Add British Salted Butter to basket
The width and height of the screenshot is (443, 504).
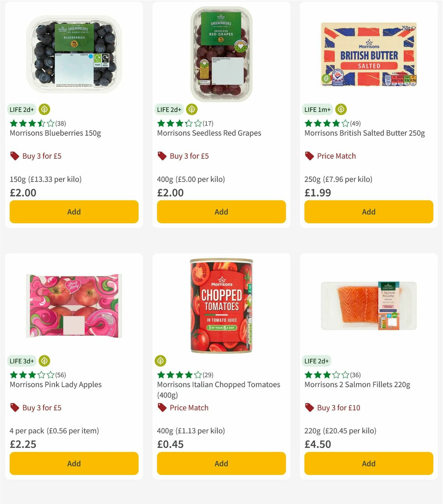(368, 212)
